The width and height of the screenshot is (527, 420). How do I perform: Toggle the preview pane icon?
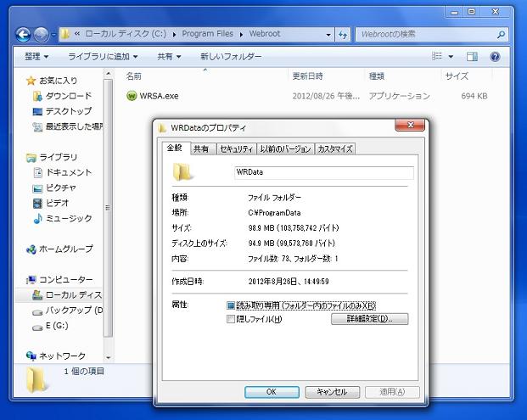tap(472, 57)
